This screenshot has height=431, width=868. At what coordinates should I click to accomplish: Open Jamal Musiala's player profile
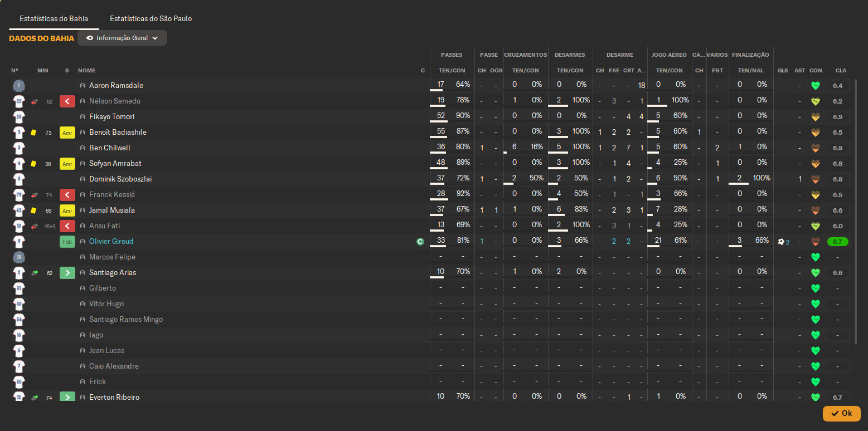112,210
